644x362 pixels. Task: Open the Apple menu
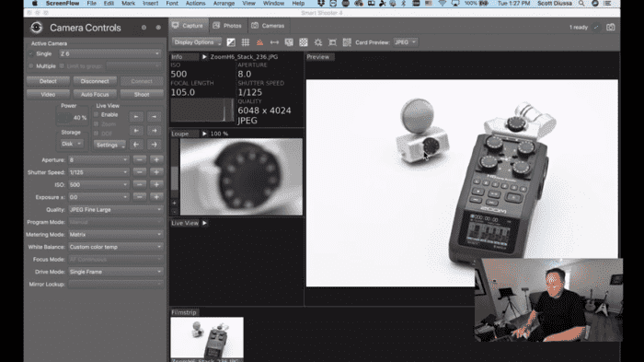coord(35,4)
